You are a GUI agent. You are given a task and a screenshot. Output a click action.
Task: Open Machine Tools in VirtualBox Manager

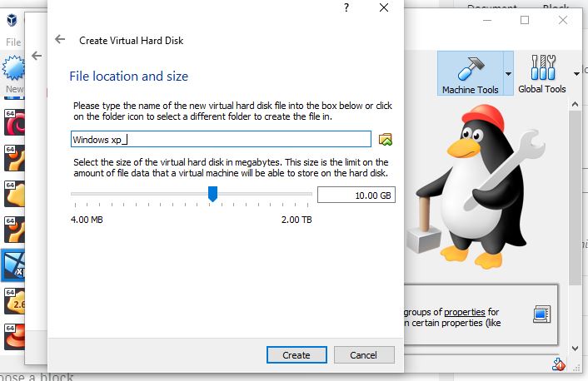pyautogui.click(x=471, y=73)
